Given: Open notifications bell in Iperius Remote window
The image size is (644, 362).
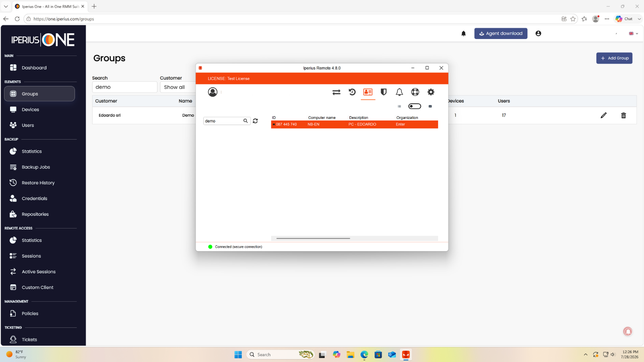Looking at the screenshot, I should coord(399,92).
